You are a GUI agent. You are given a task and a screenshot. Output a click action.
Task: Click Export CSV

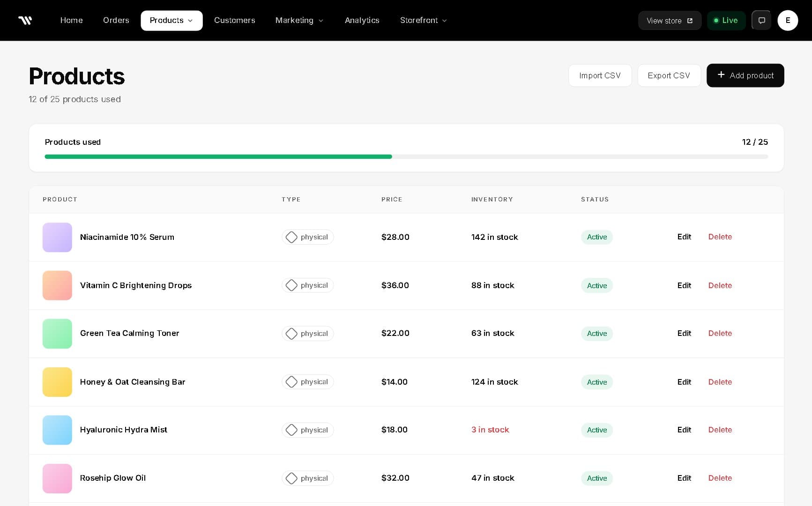[x=669, y=75]
